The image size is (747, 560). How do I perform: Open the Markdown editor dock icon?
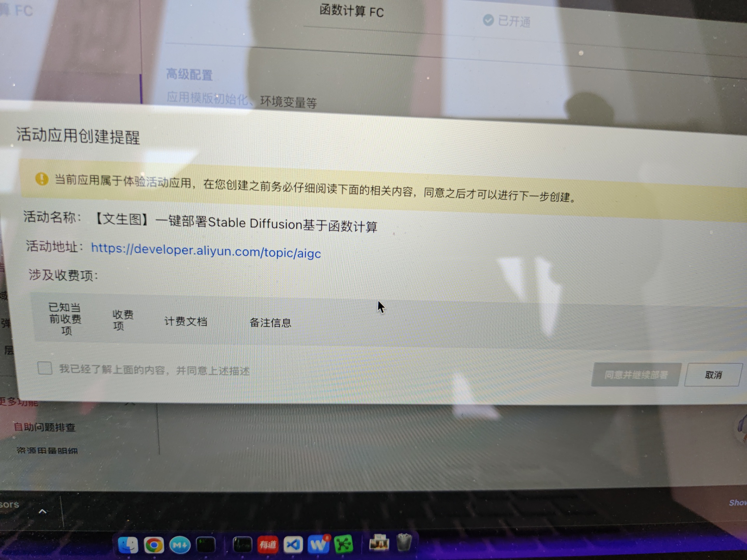180,545
